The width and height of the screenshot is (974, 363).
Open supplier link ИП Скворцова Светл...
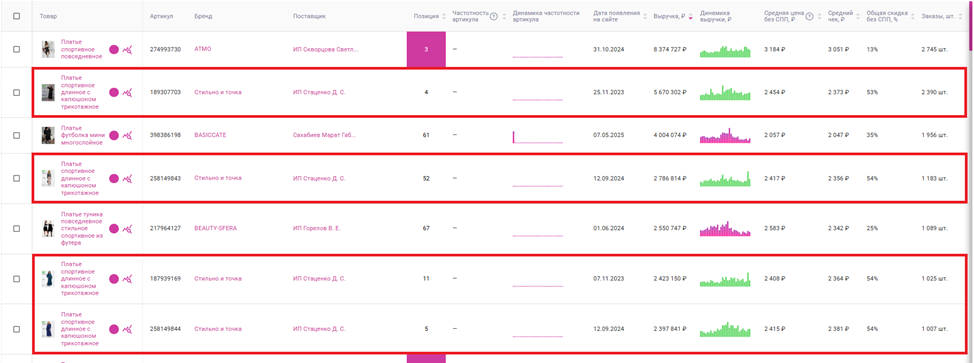[325, 49]
